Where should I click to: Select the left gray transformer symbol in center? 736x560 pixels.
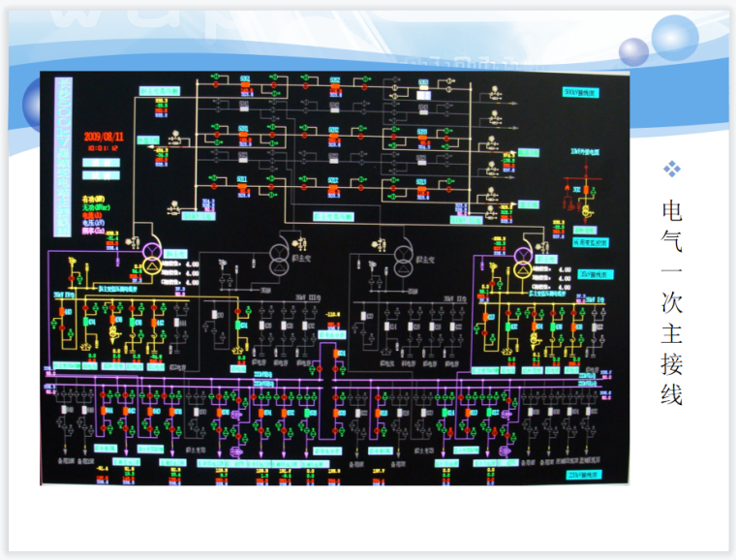tap(276, 257)
